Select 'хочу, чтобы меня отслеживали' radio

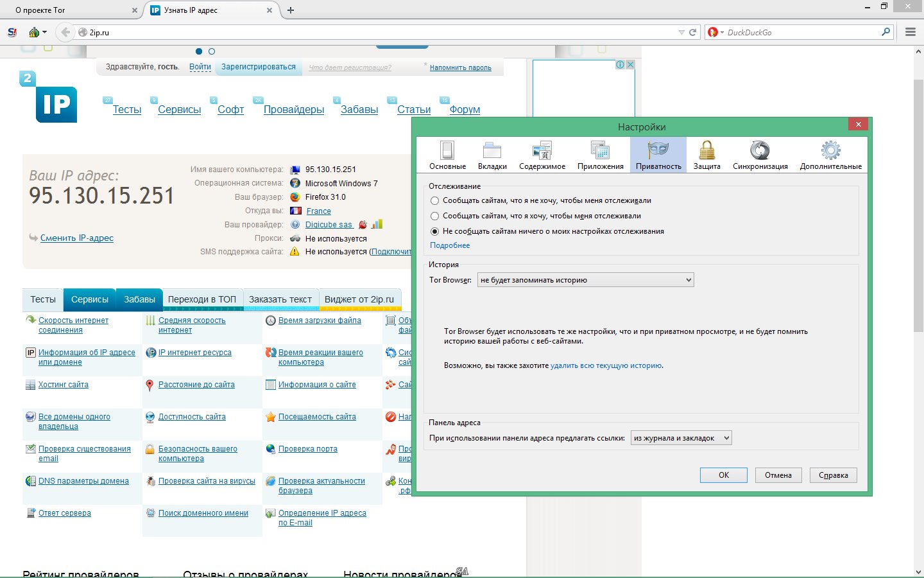click(434, 216)
